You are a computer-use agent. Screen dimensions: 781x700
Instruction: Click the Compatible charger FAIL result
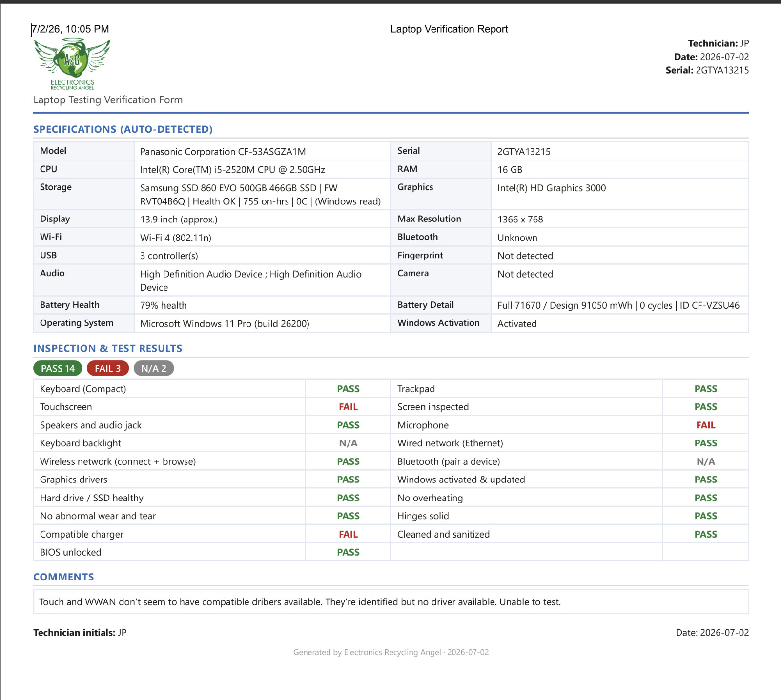click(348, 534)
